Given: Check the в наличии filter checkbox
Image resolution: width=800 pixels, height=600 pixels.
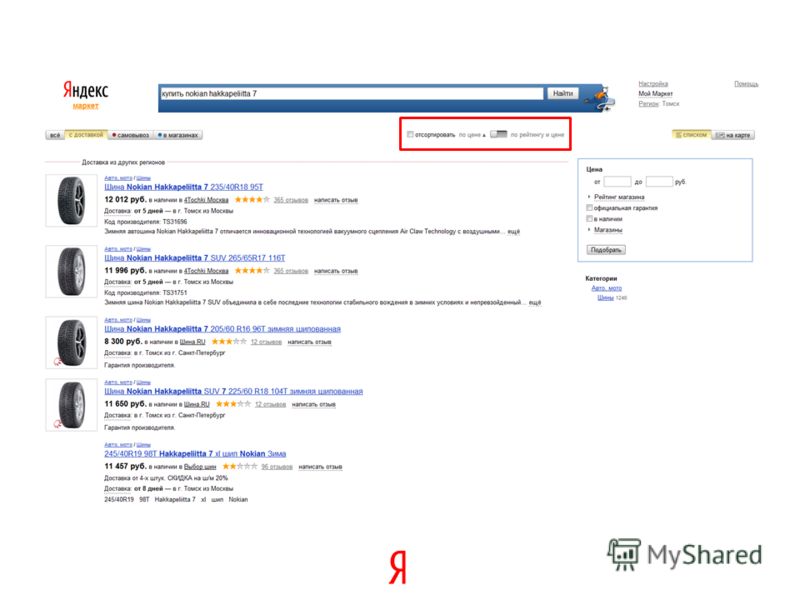Looking at the screenshot, I should point(590,218).
